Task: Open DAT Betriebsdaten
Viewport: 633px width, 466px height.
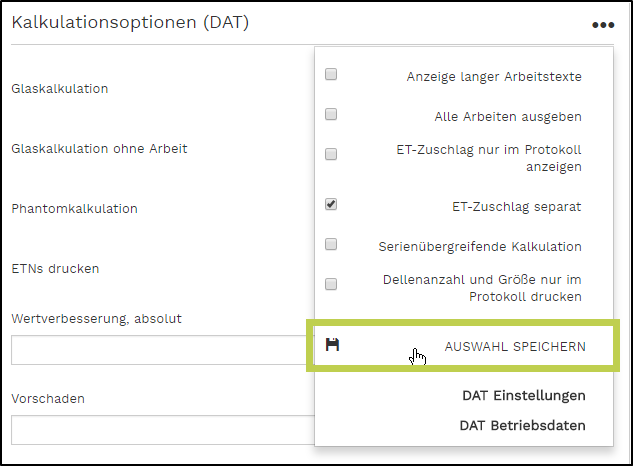Action: [x=522, y=425]
